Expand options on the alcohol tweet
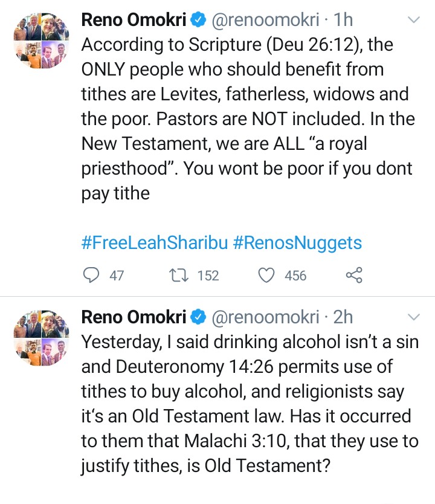The height and width of the screenshot is (504, 435). coord(414,317)
